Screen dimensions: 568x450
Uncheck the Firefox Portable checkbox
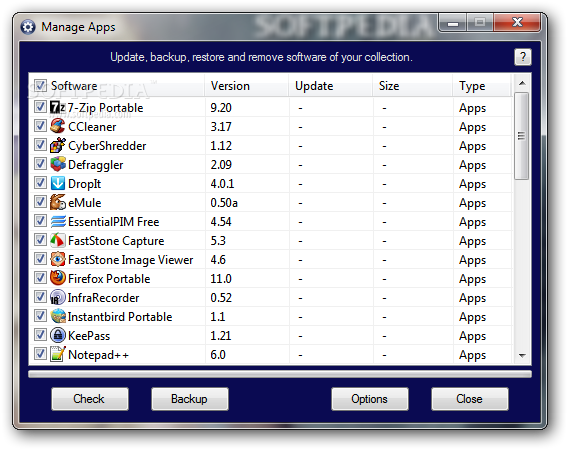[40, 278]
